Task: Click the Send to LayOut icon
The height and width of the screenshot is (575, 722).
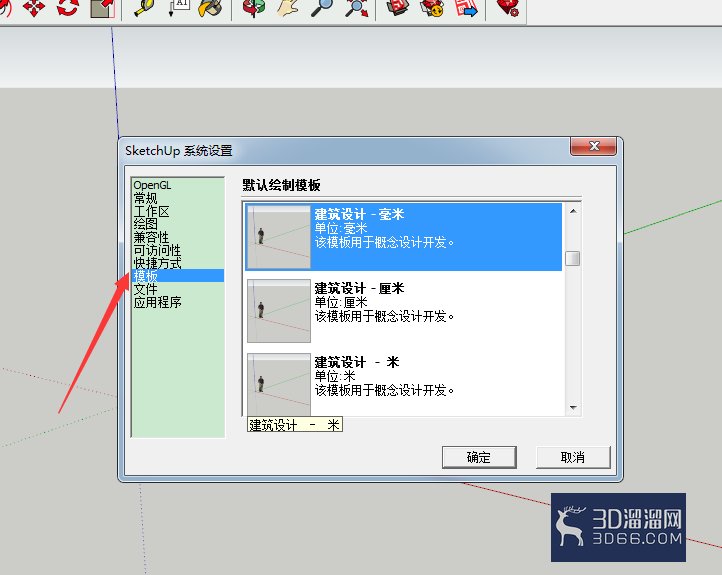Action: point(466,7)
